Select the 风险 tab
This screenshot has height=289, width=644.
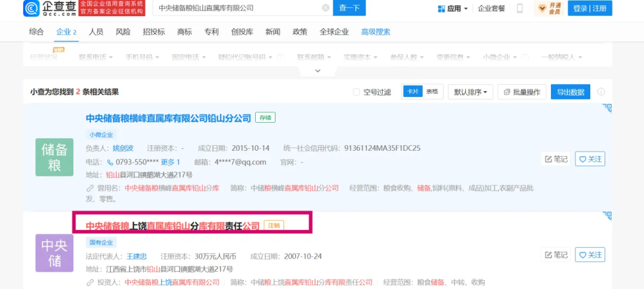coord(123,32)
